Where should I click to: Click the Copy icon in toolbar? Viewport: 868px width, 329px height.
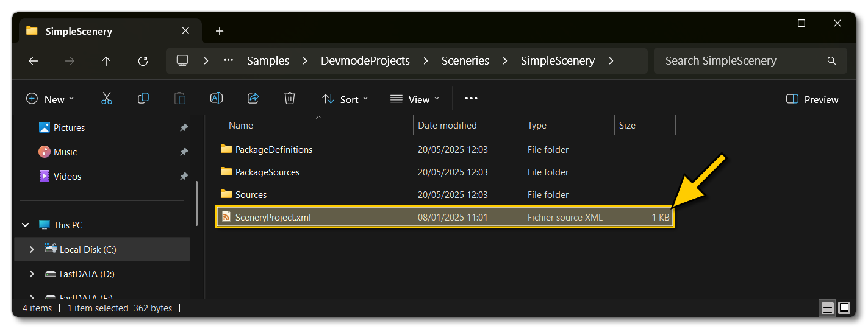[143, 99]
